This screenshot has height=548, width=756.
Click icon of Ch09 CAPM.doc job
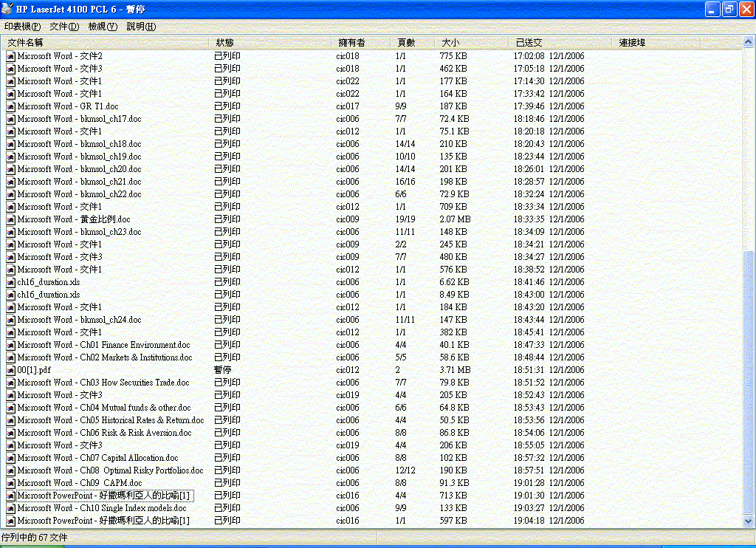click(x=10, y=483)
